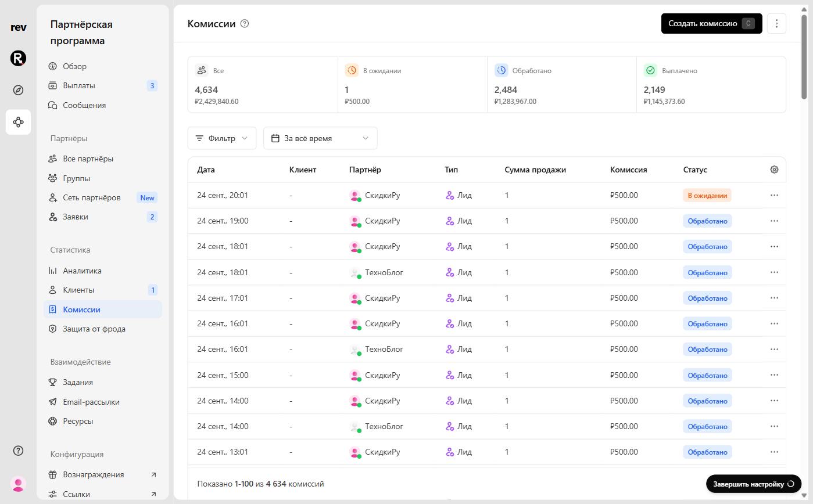Screen dimensions: 813x504
Task: Open the За всё время date range dropdown
Action: point(320,138)
